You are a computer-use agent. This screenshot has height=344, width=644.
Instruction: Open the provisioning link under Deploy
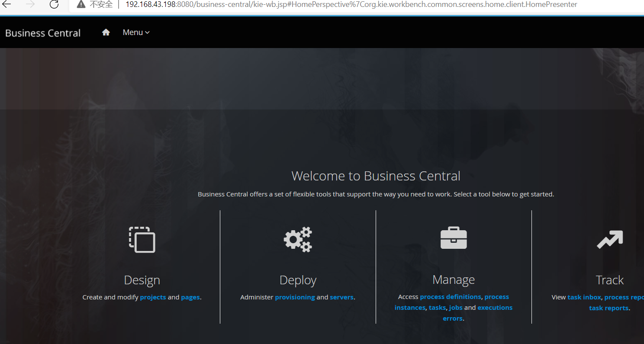coord(295,297)
